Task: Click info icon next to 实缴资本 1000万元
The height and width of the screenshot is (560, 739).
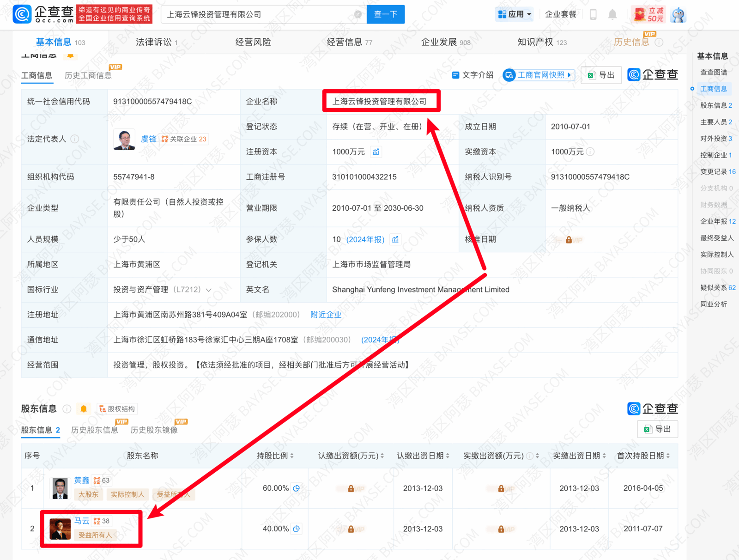Action: (x=590, y=152)
